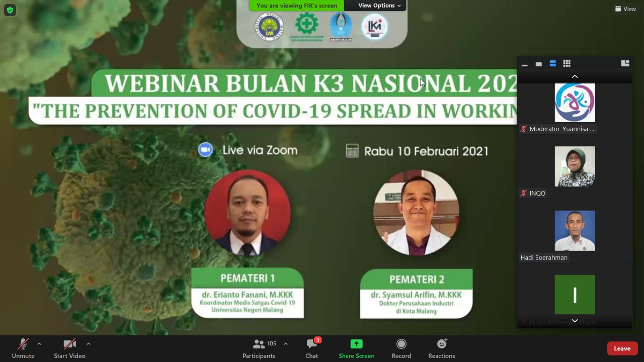
Task: Click 'PEMATERI 1' green label
Action: coord(248,278)
